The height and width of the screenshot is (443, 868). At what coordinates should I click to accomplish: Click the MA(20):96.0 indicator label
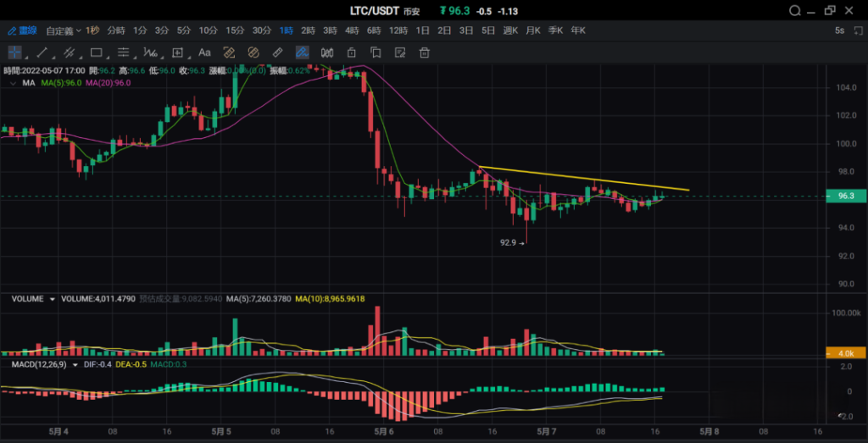[108, 83]
